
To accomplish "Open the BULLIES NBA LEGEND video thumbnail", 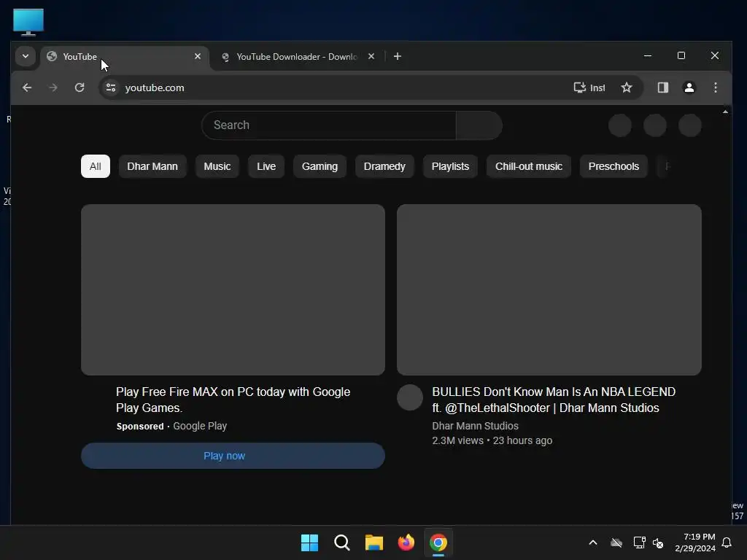I will (549, 289).
